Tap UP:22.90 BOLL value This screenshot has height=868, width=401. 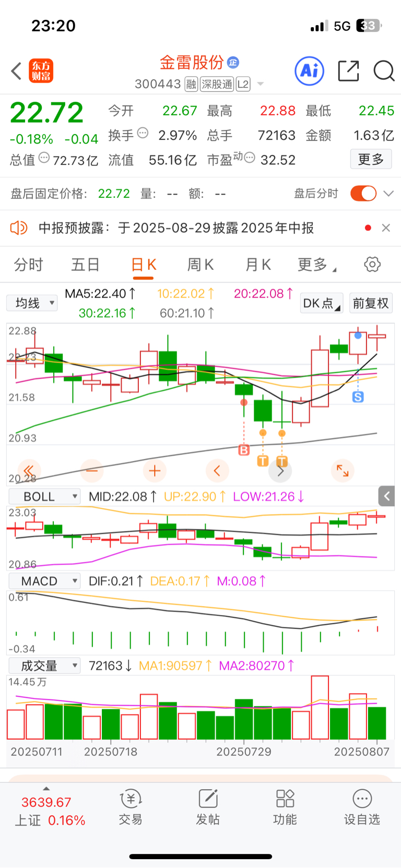pos(195,496)
